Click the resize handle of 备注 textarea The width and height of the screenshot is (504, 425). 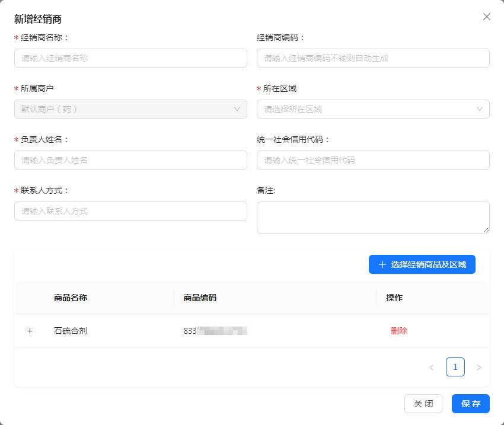486,230
